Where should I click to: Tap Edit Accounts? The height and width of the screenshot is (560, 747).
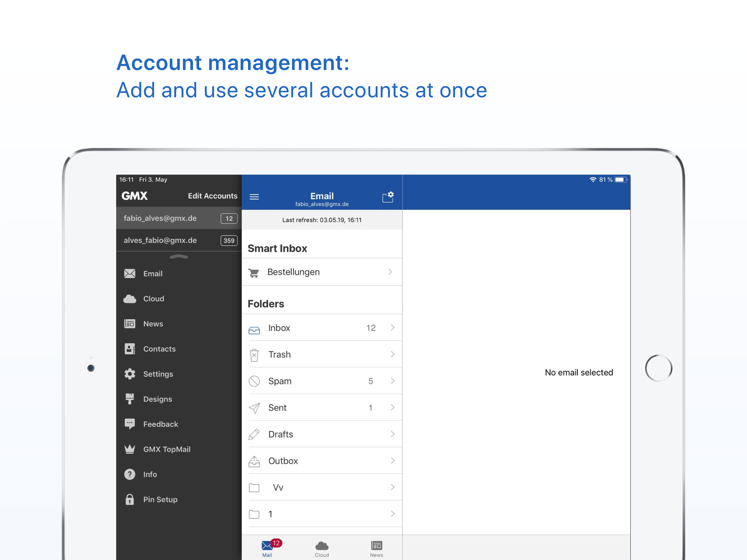pos(212,196)
